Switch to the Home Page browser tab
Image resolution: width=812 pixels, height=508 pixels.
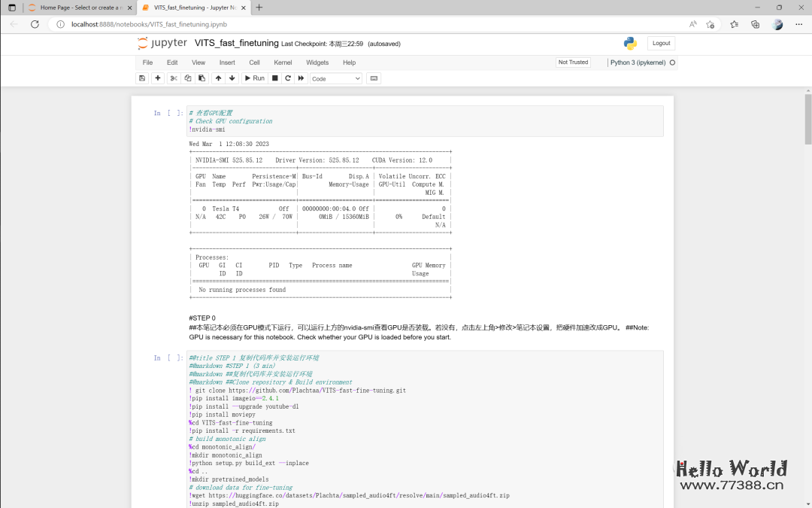(x=79, y=8)
